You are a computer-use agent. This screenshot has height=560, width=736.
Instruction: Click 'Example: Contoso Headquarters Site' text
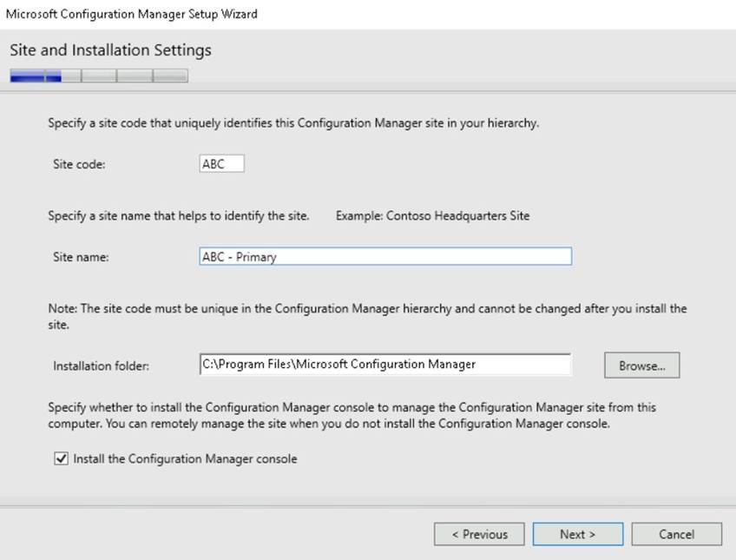[x=433, y=215]
